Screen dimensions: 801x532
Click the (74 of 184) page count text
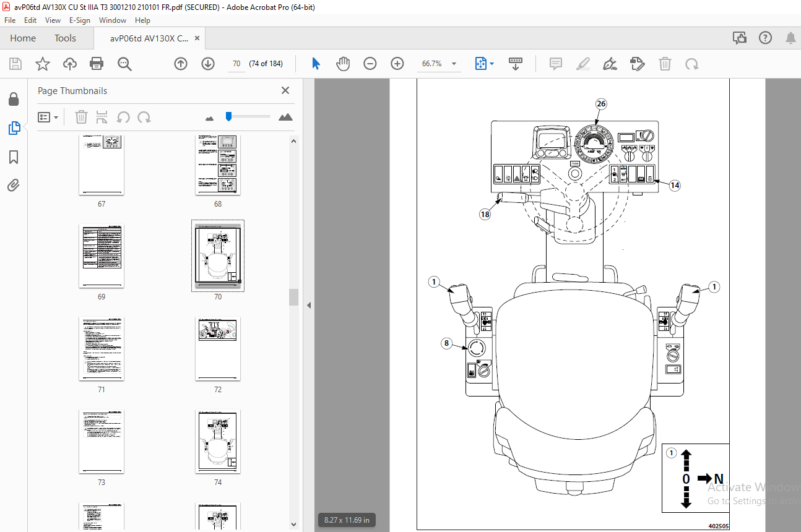point(266,64)
